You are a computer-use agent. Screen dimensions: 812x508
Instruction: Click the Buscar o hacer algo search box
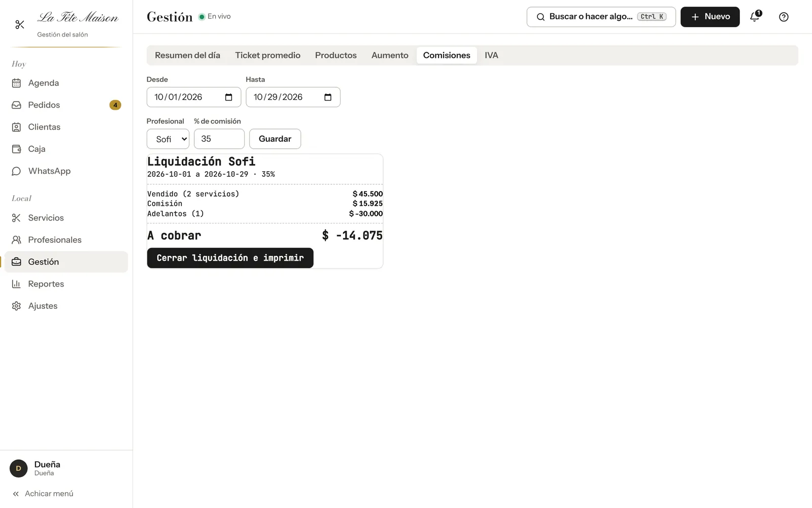click(601, 17)
